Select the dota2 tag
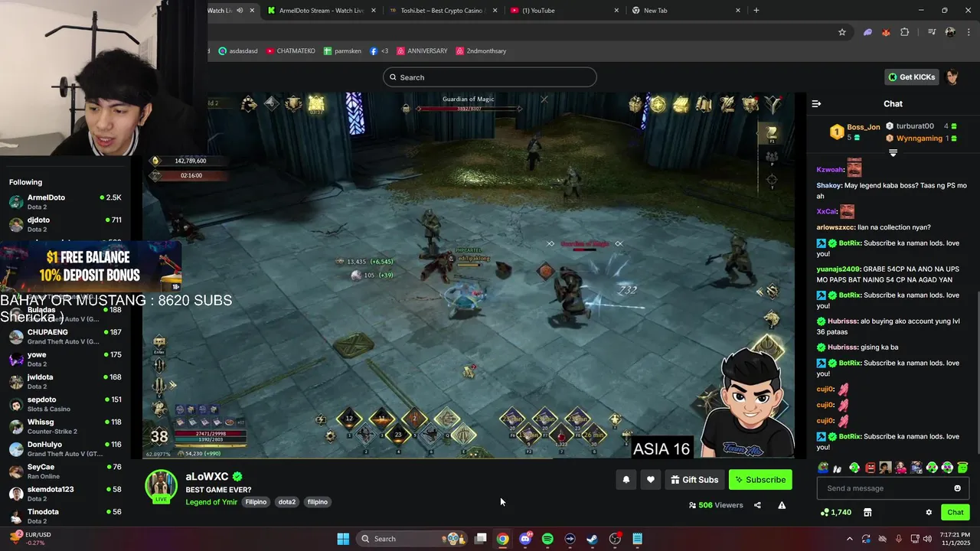 click(287, 502)
